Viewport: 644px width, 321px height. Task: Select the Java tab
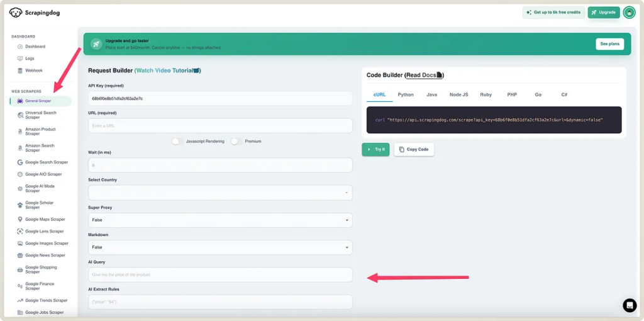click(431, 94)
